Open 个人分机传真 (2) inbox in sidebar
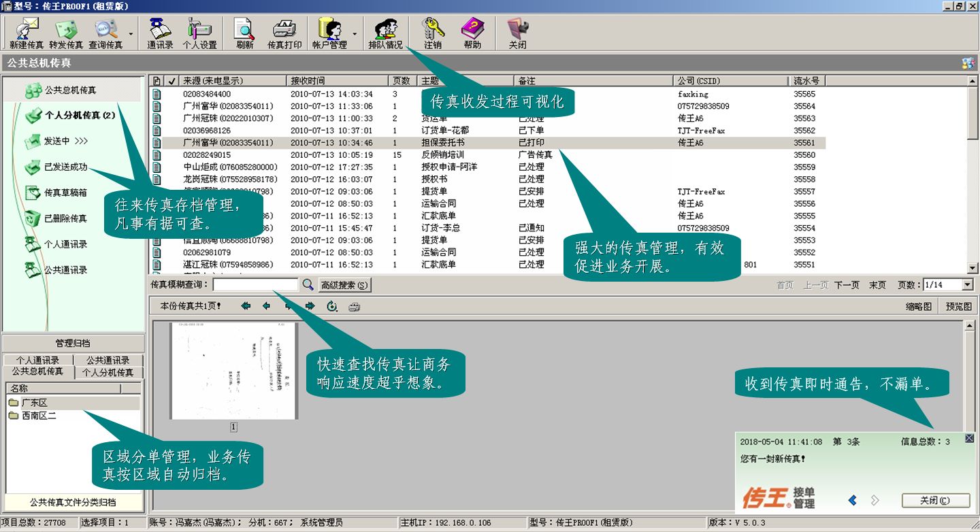The height and width of the screenshot is (532, 980). point(69,116)
